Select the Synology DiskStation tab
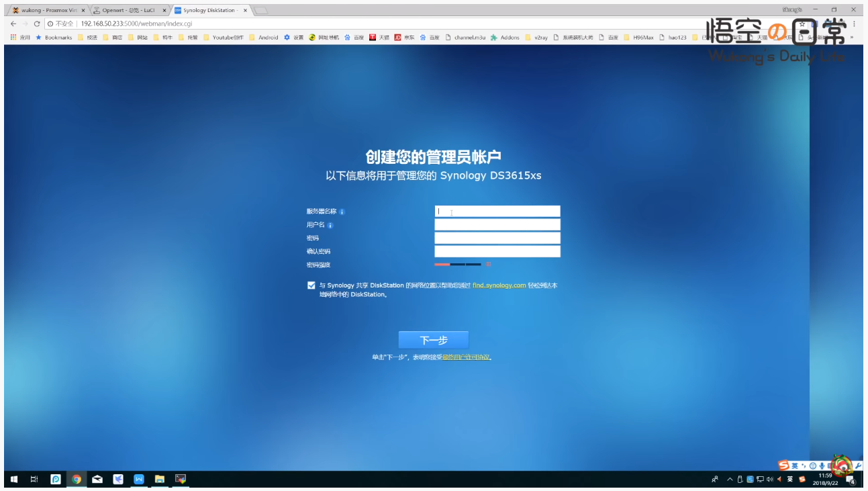 pyautogui.click(x=210, y=10)
